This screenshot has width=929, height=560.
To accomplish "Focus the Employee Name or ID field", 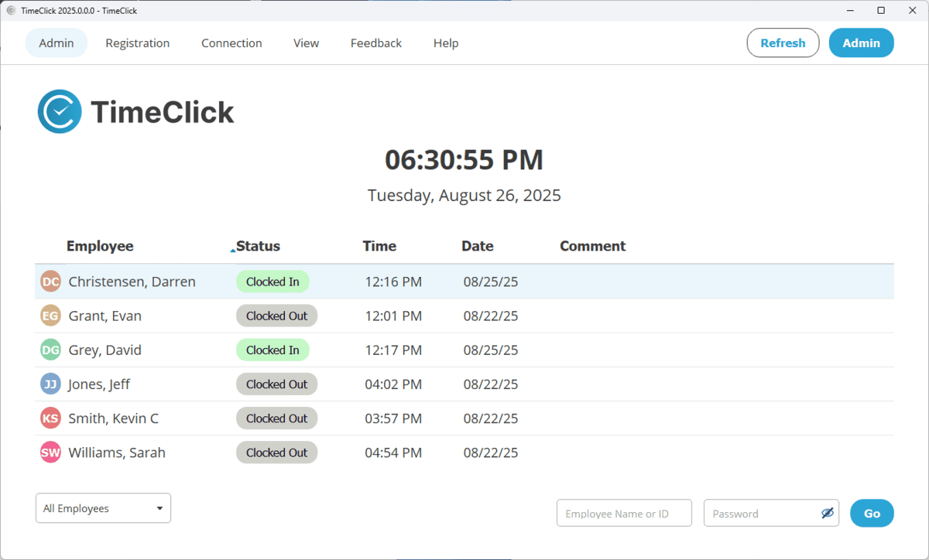I will (624, 514).
